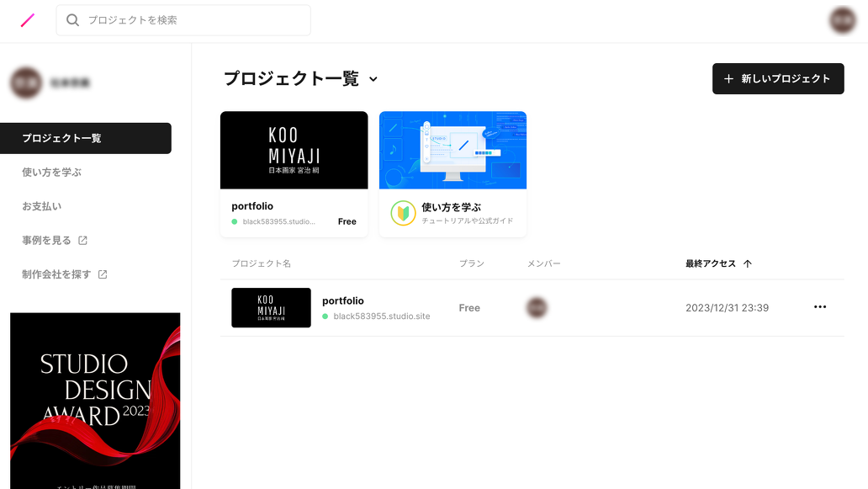This screenshot has width=868, height=489.
Task: Click the portfolio thumbnail in list row
Action: click(x=271, y=308)
